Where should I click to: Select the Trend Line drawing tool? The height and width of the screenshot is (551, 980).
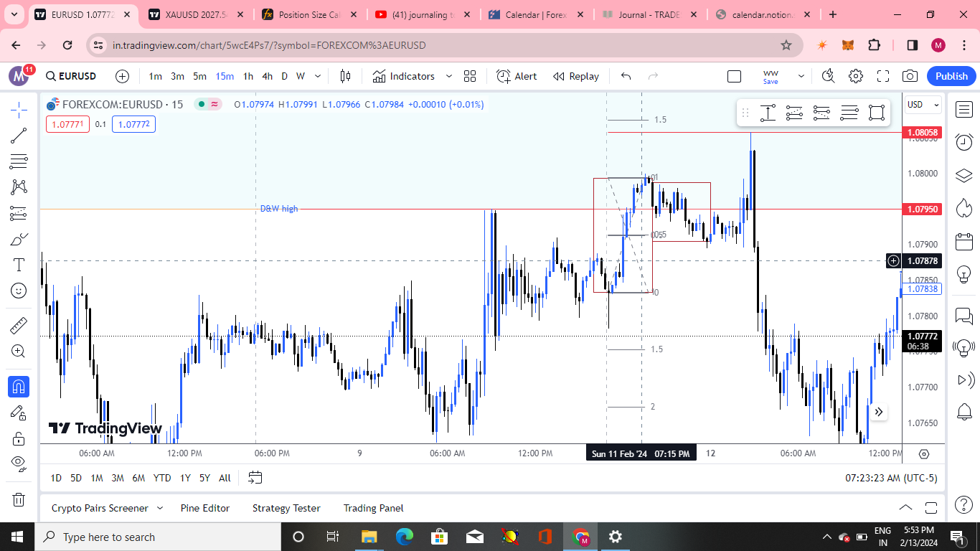click(19, 136)
